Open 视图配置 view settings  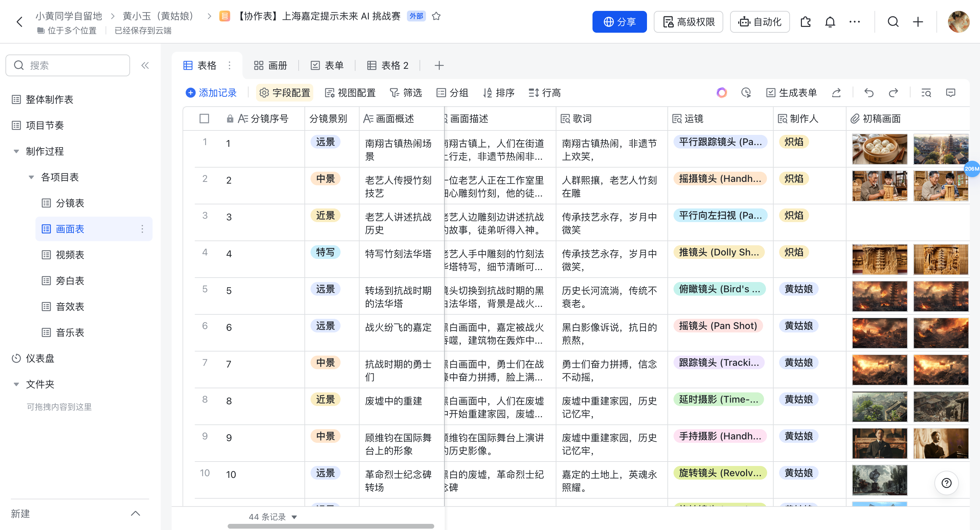350,92
